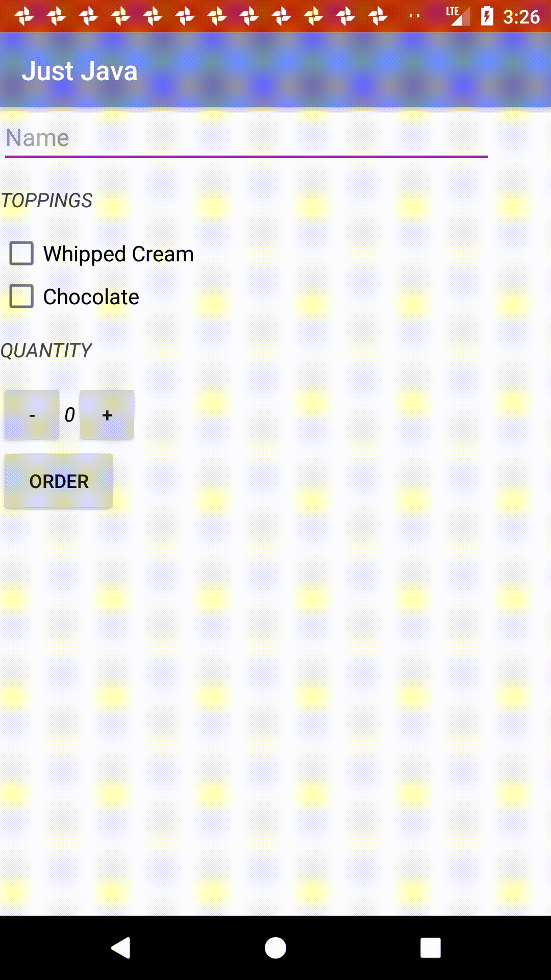
Task: Enable the Chocolate topping checkbox
Action: (x=22, y=297)
